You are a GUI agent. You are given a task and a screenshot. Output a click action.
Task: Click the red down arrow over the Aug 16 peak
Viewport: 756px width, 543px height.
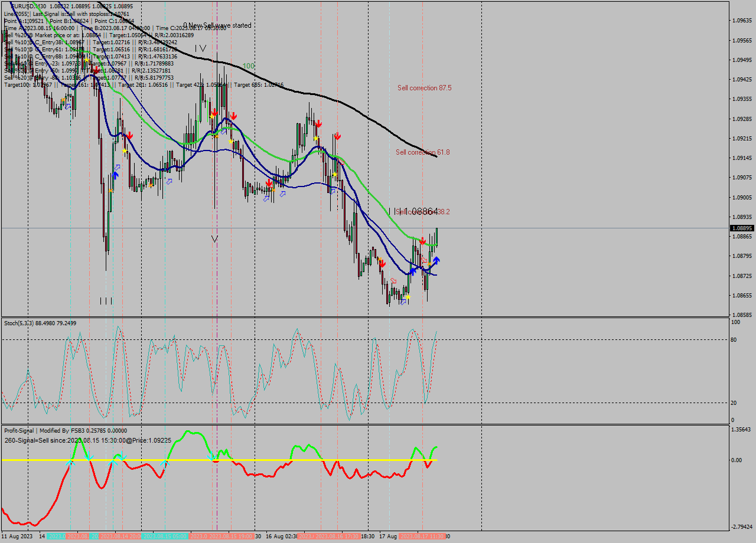[x=319, y=124]
